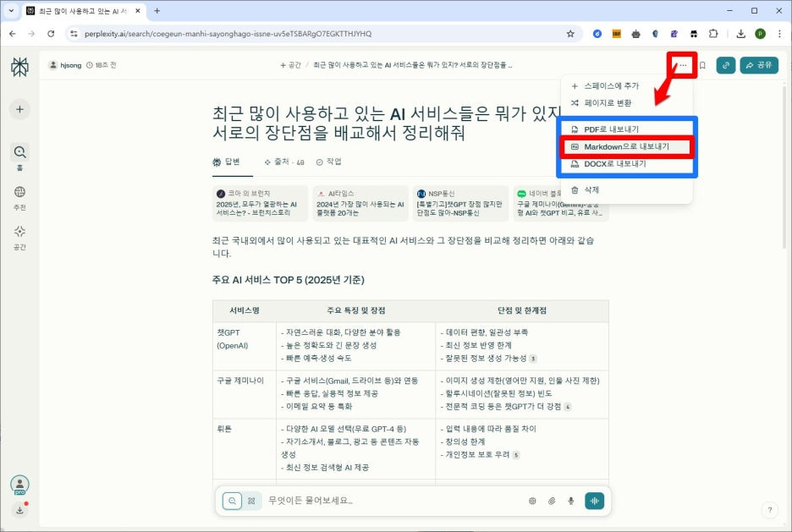
Task: Click citation 5 in 뤼튼 row
Action: tap(515, 455)
